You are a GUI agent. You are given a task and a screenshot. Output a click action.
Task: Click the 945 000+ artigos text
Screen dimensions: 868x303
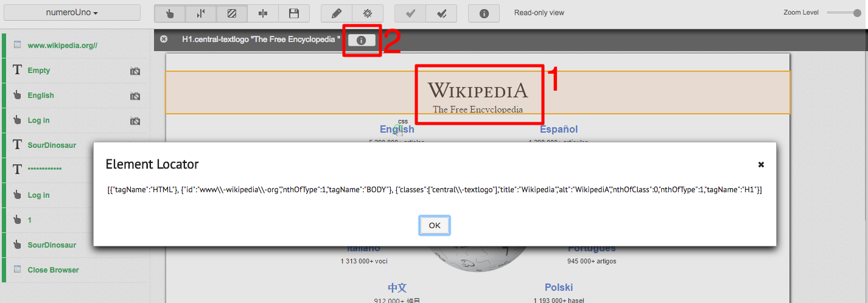pyautogui.click(x=592, y=262)
